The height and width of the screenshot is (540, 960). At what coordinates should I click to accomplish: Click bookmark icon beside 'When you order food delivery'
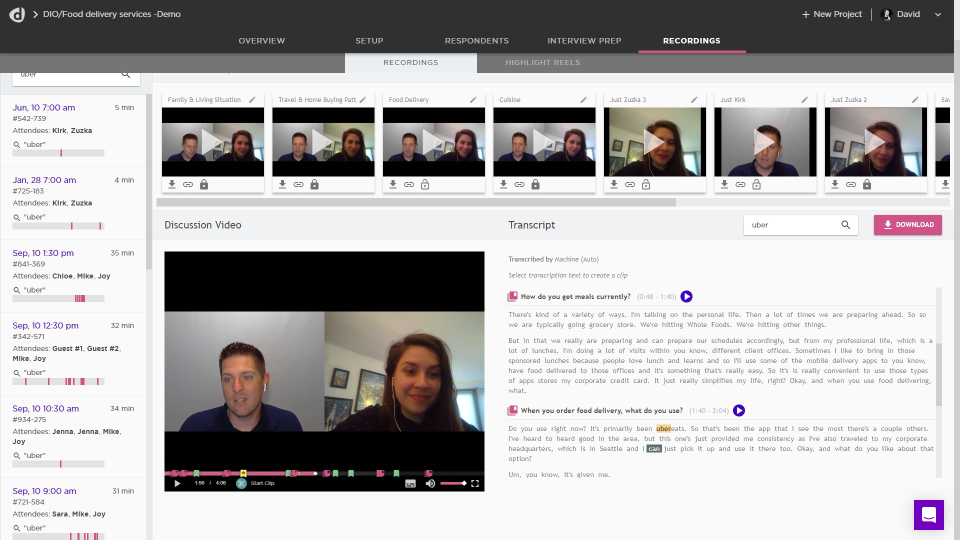coord(512,410)
